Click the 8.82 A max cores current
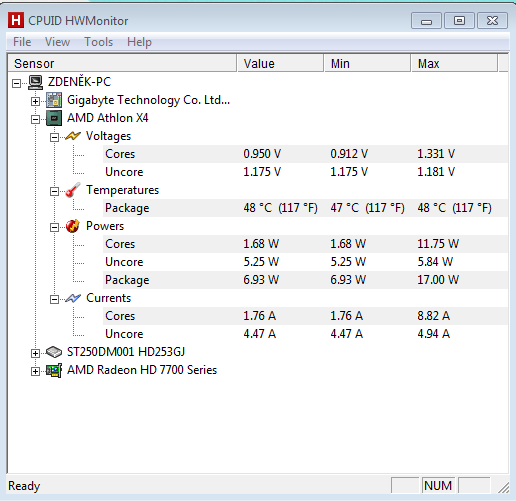This screenshot has width=516, height=501. (x=434, y=316)
